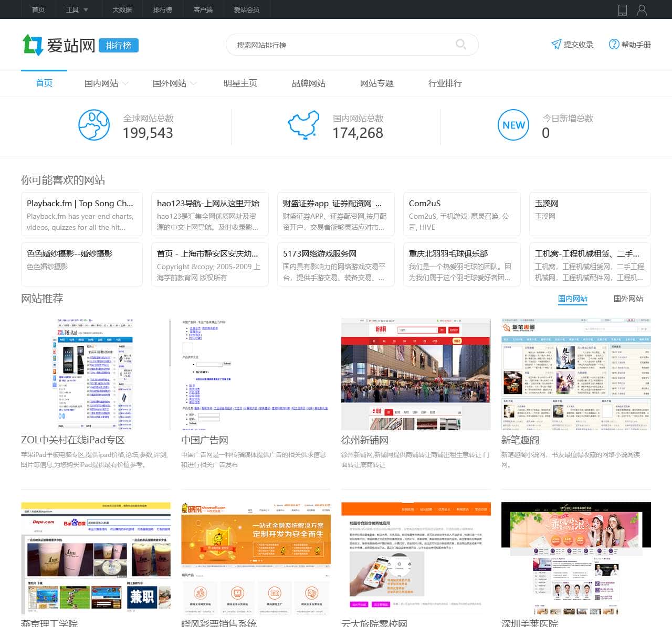Focus the 搜索网站排行榜 search field
672x627 pixels.
(x=341, y=45)
